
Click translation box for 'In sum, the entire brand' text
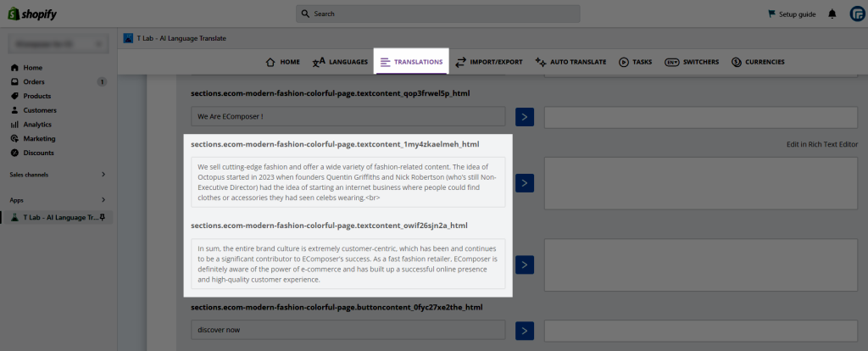coord(701,265)
